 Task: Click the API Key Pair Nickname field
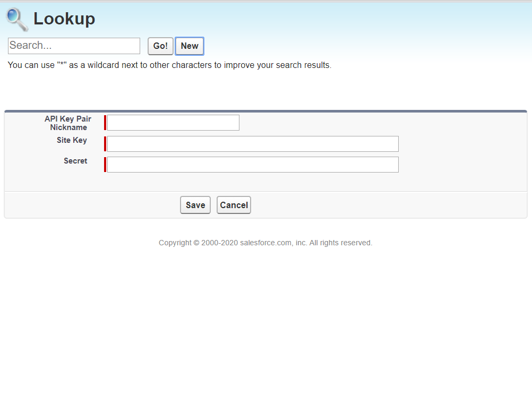(172, 122)
